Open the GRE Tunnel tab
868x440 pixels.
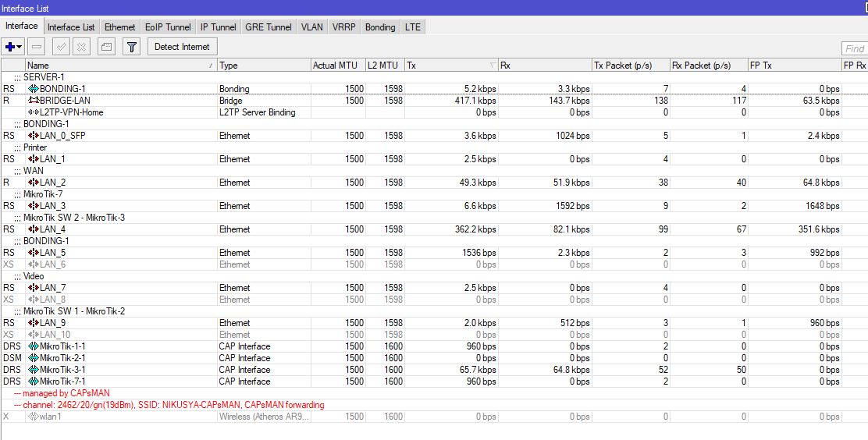(268, 27)
